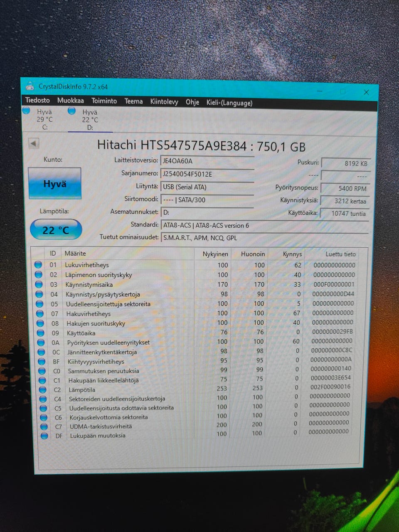Image resolution: width=399 pixels, height=532 pixels.
Task: Click the Standardi field ATA8-ACS
Action: (264, 225)
